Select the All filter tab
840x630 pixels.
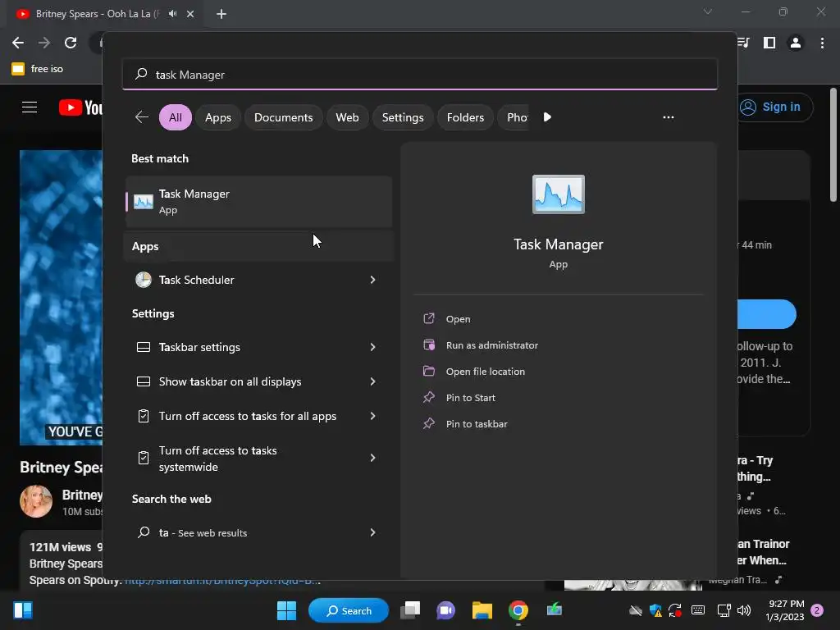pos(176,117)
